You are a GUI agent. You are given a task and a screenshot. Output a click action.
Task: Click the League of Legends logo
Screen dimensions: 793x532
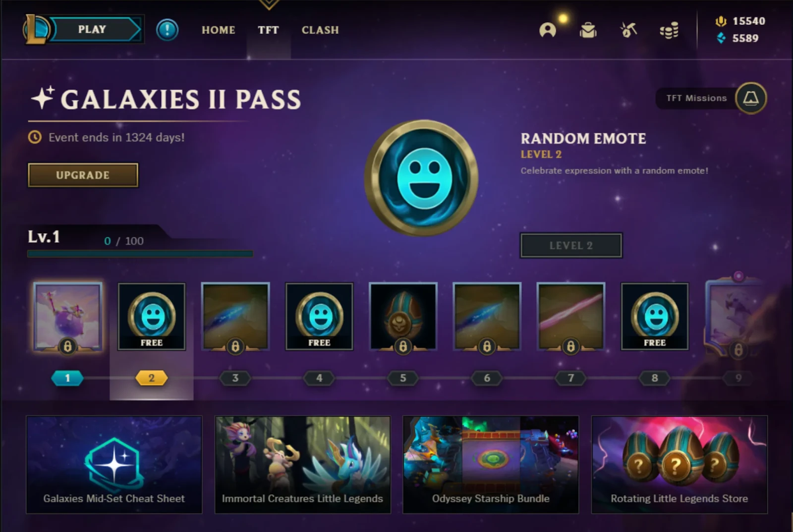pyautogui.click(x=36, y=29)
